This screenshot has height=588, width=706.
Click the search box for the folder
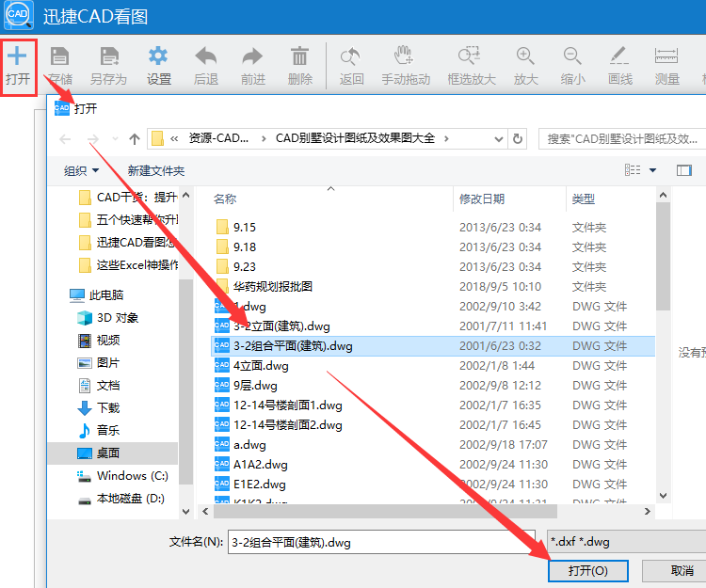(x=623, y=138)
